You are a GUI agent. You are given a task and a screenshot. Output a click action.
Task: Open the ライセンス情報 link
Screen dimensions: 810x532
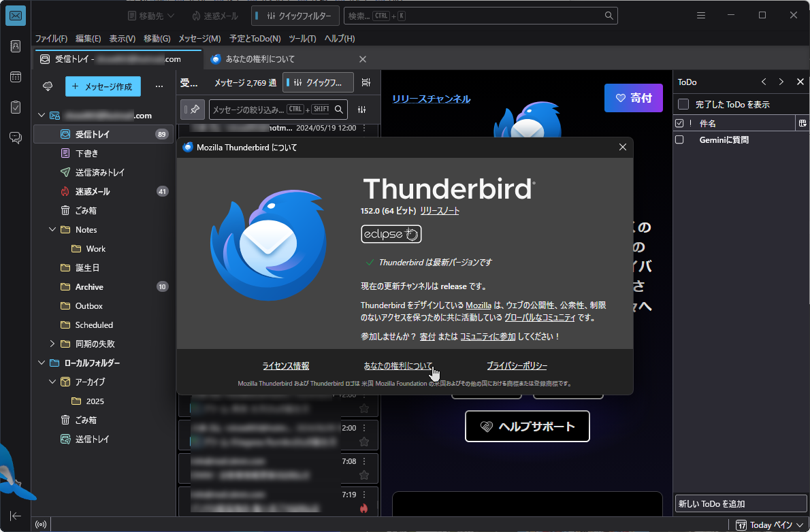(286, 366)
